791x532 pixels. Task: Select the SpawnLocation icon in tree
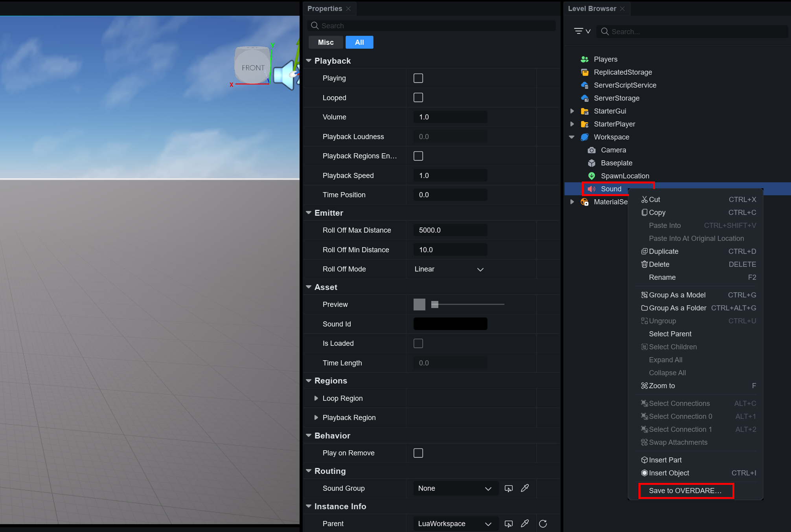(591, 176)
